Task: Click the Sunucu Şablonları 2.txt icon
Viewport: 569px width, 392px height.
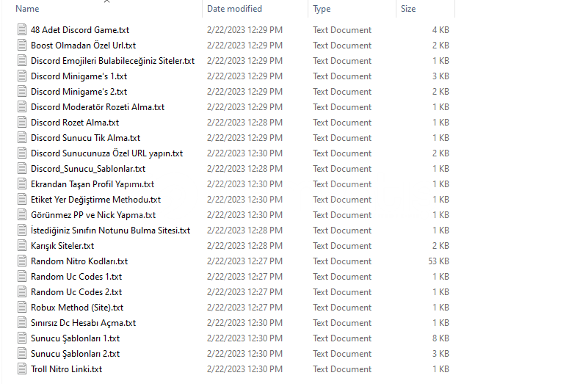Action: (22, 354)
